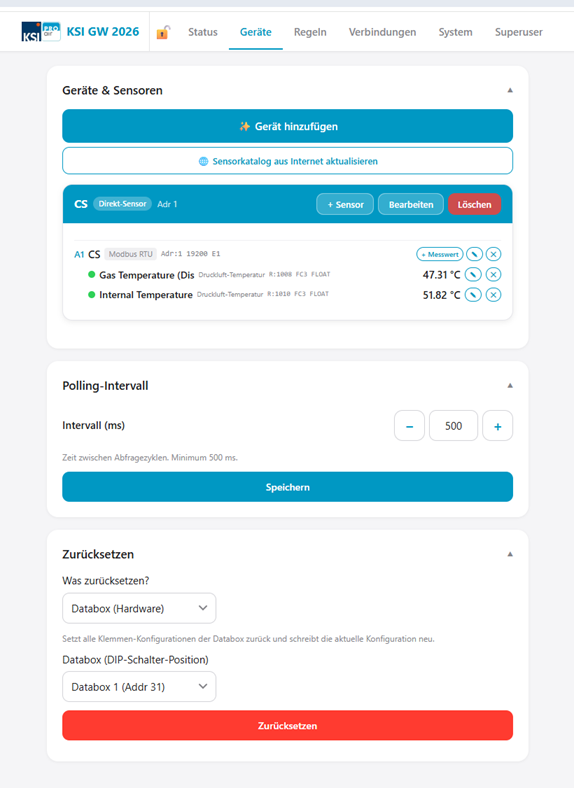Image resolution: width=574 pixels, height=788 pixels.
Task: Click the orange unlocked padlock icon
Action: [x=163, y=32]
